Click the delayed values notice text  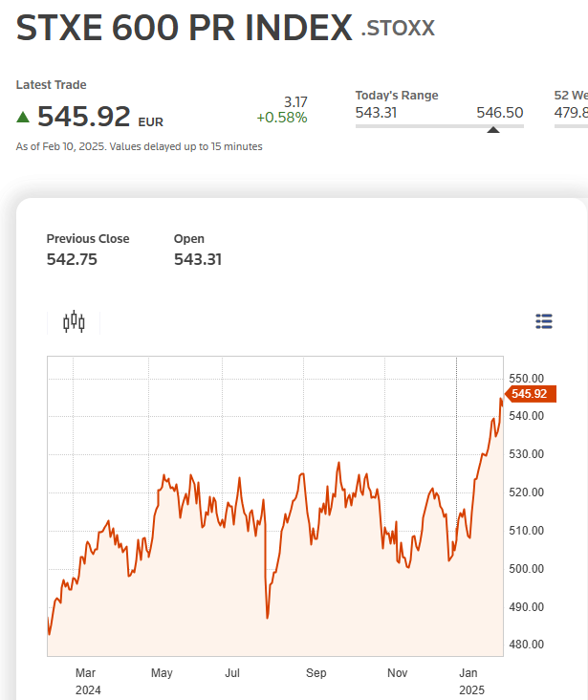coord(140,146)
